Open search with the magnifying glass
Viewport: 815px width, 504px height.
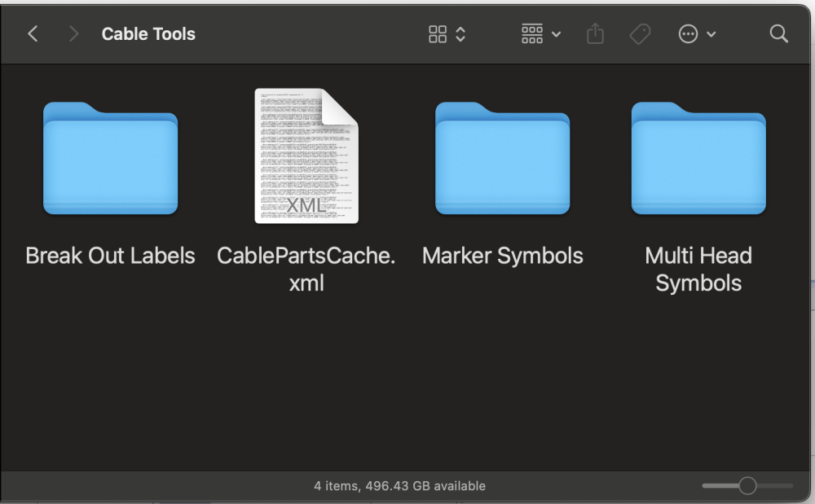[779, 34]
